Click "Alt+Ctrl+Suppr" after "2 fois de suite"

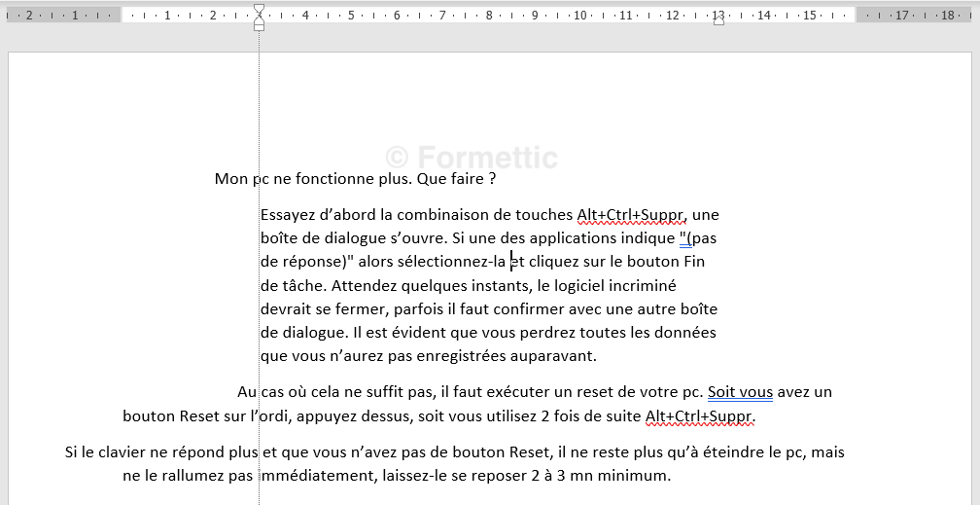pyautogui.click(x=700, y=416)
